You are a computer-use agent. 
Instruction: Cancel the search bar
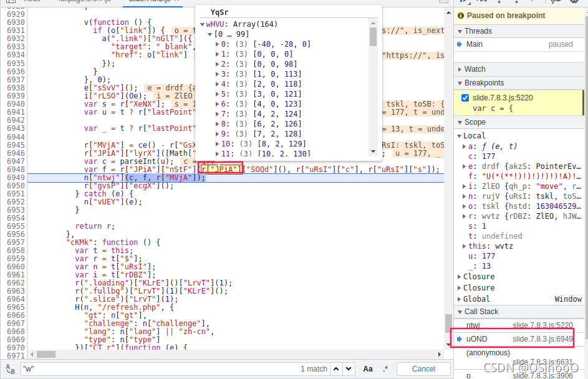[x=423, y=369]
